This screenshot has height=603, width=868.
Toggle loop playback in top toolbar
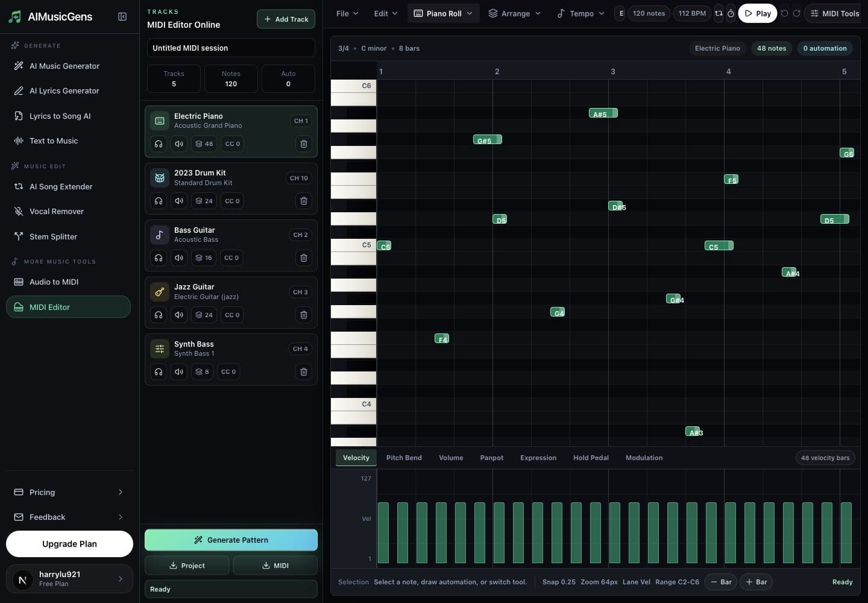point(719,13)
